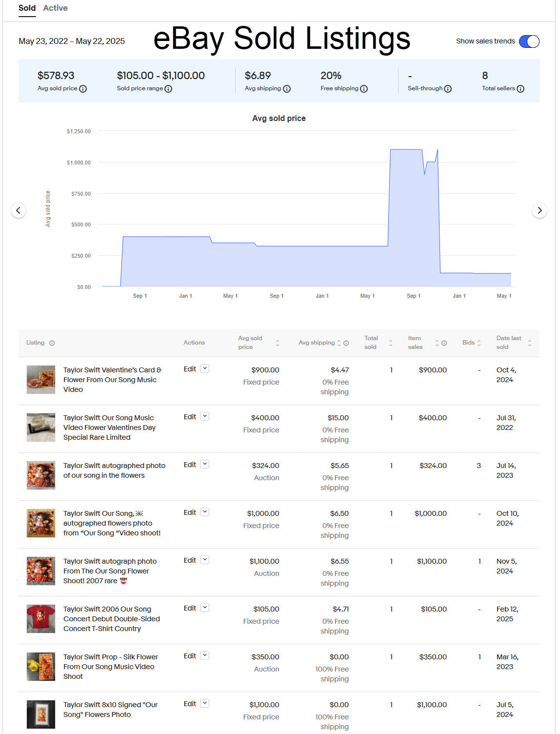Go to previous chart with left arrow

(19, 210)
